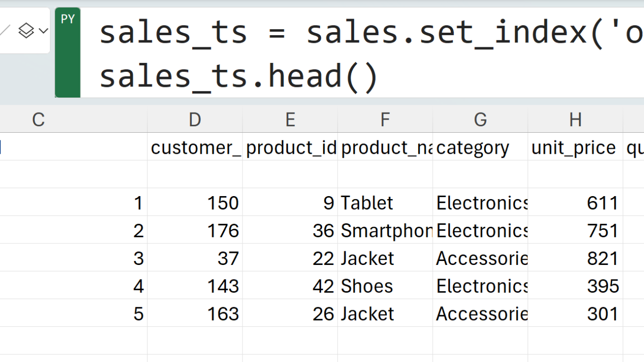This screenshot has width=644, height=362.
Task: Click the Tablet product cell
Action: click(x=385, y=203)
